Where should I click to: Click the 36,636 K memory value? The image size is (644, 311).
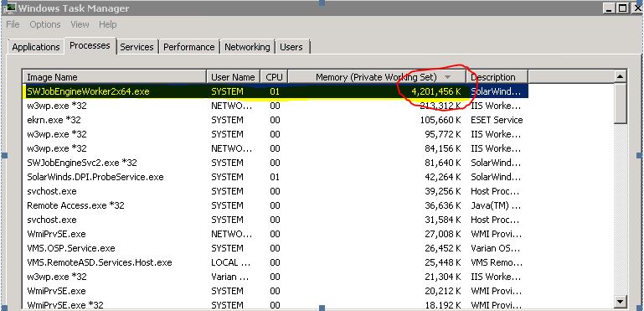click(x=443, y=205)
